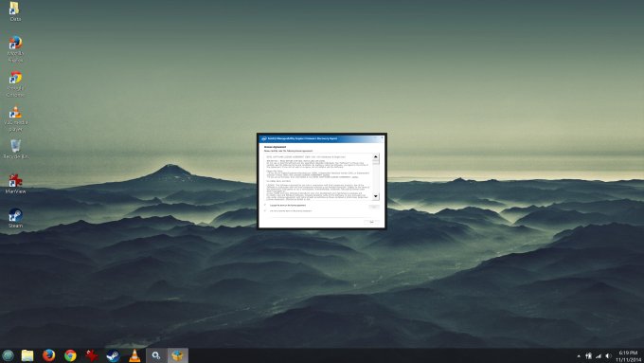Image resolution: width=644 pixels, height=363 pixels.
Task: Click inside the license agreement text box
Action: (x=318, y=177)
